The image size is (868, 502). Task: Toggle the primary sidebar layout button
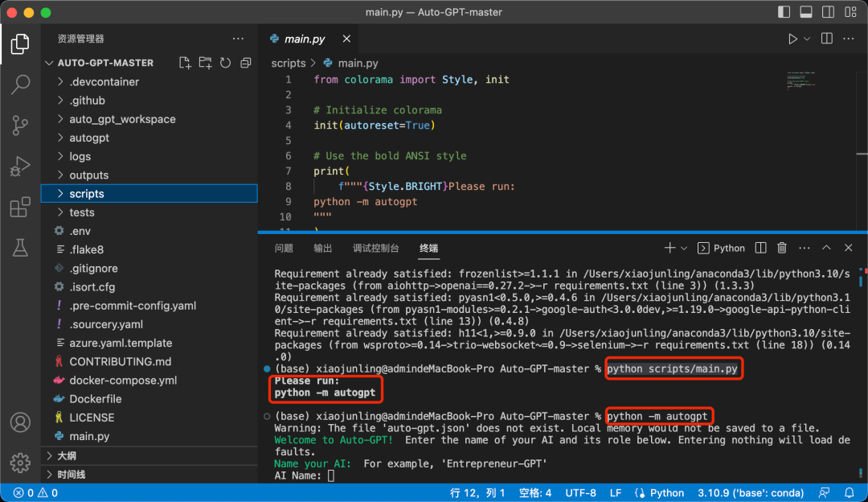(784, 13)
